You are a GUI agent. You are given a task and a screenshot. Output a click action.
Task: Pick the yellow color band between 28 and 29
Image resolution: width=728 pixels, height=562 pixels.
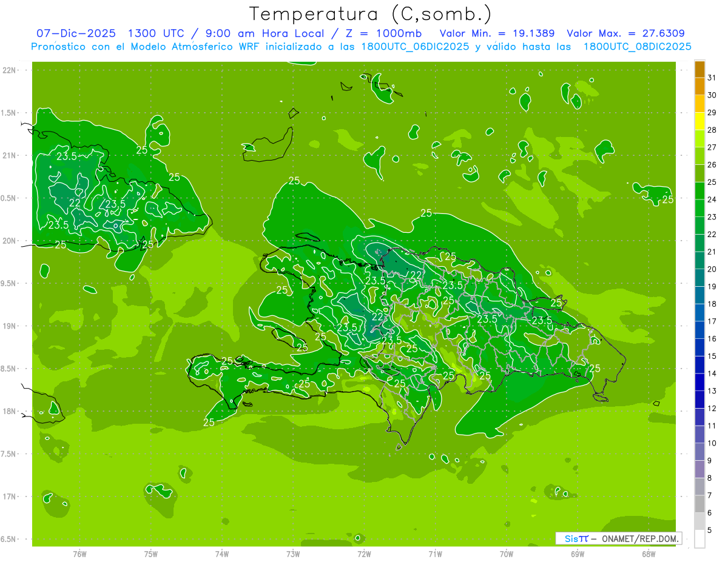(x=699, y=121)
